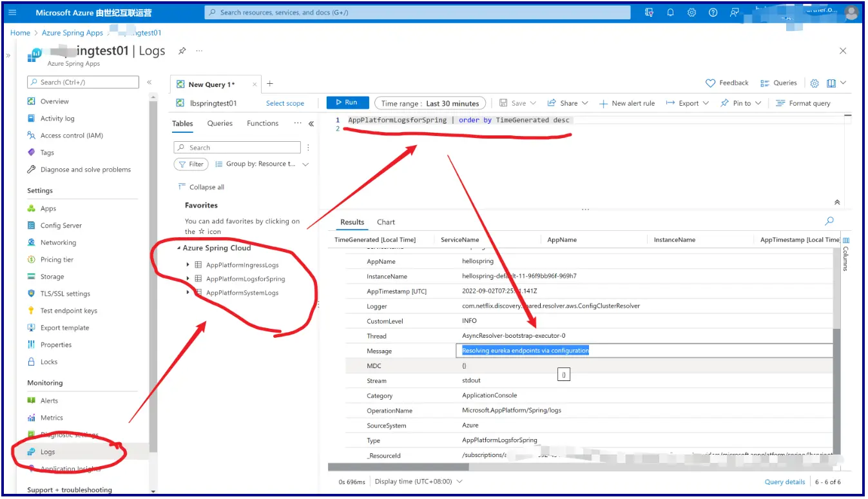Viewport: 868px width, 499px height.
Task: Close the Logs blade with X
Action: 843,51
